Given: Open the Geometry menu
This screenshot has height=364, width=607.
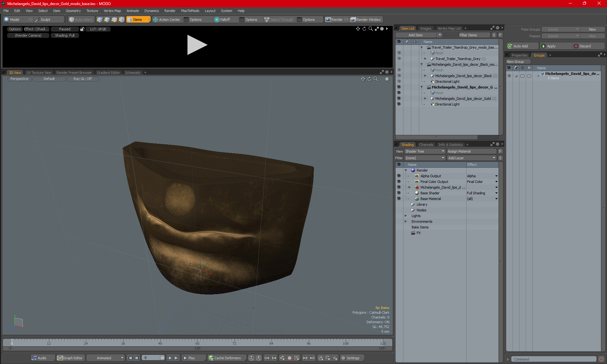Looking at the screenshot, I should pos(73,11).
